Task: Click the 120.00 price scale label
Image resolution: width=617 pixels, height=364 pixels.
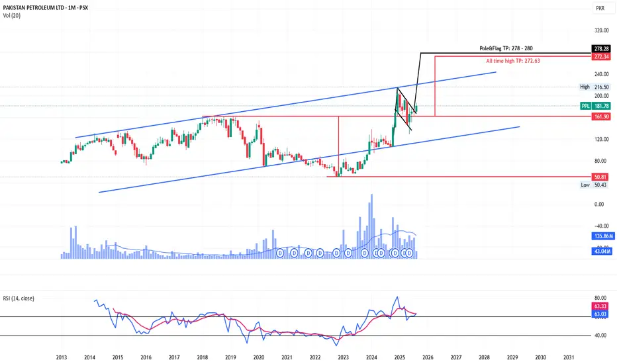Action: [601, 139]
